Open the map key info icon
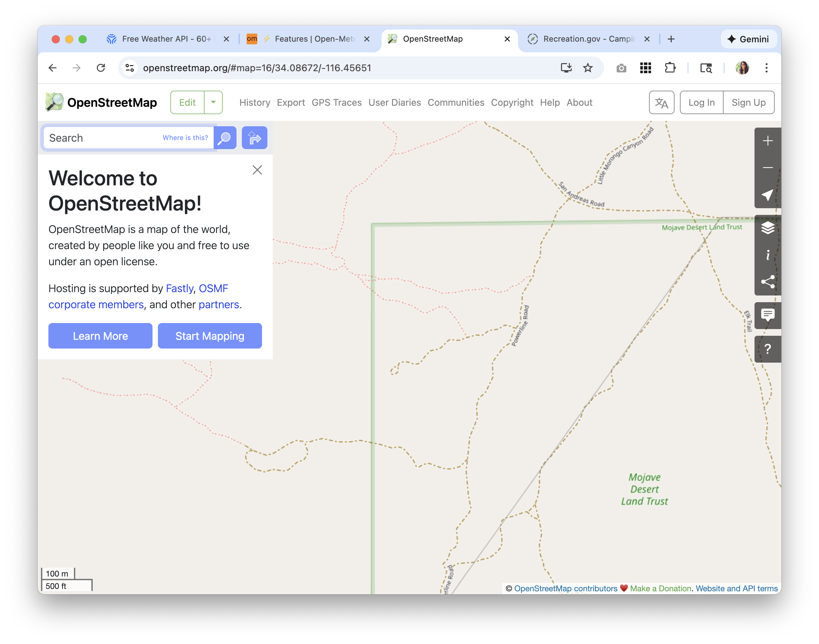 [767, 255]
